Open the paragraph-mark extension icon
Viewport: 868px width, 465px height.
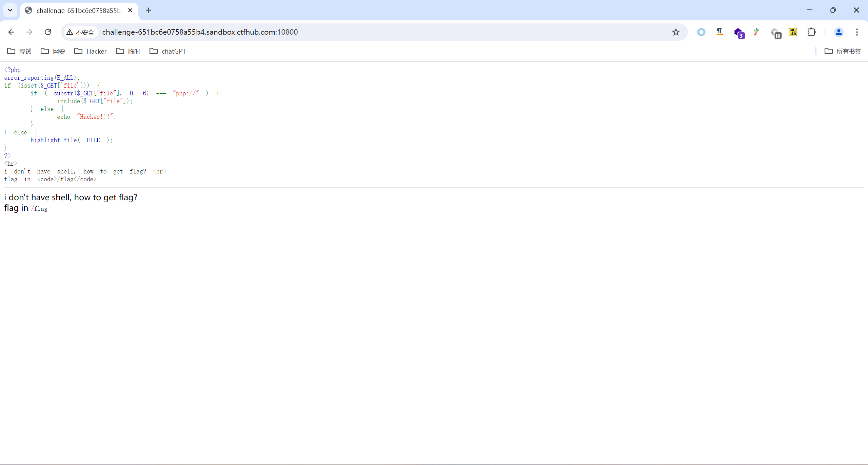point(719,32)
